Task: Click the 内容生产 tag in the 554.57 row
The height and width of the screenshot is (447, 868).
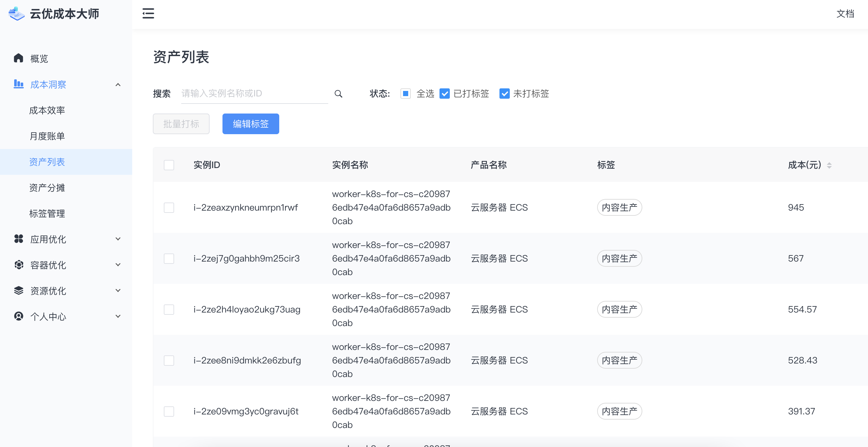Action: click(x=619, y=309)
